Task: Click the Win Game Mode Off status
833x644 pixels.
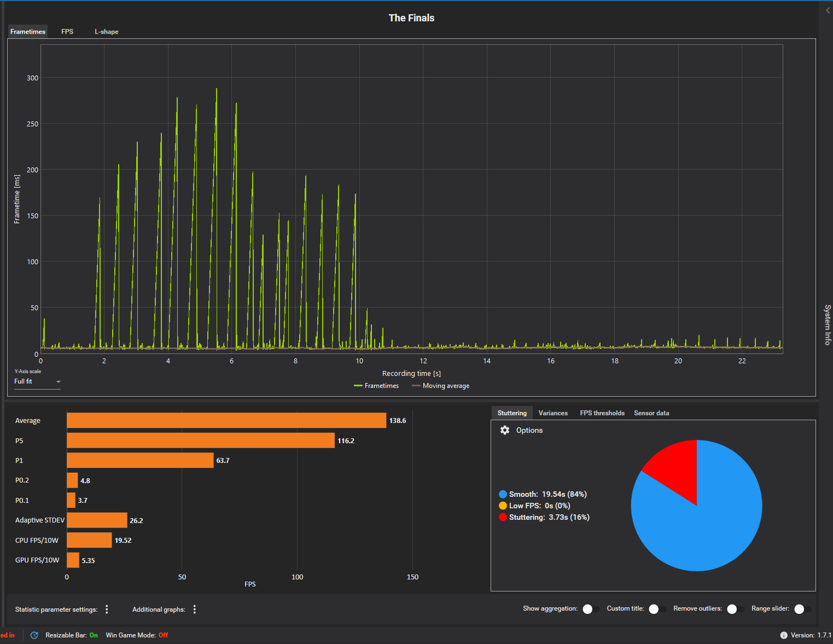Action: (x=163, y=635)
